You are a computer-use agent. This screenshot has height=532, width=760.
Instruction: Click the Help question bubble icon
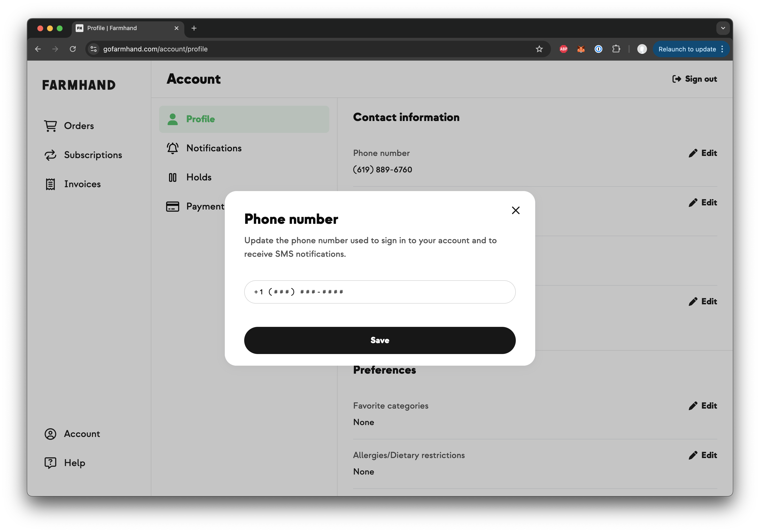click(x=50, y=462)
